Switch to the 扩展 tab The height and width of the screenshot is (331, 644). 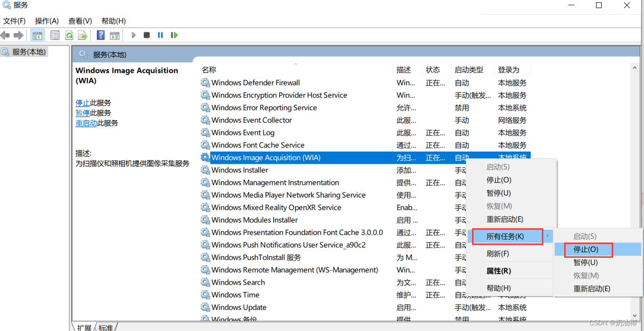[x=84, y=327]
